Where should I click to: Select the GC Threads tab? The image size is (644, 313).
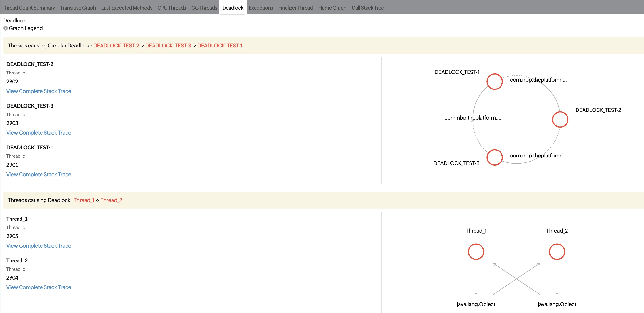point(204,8)
